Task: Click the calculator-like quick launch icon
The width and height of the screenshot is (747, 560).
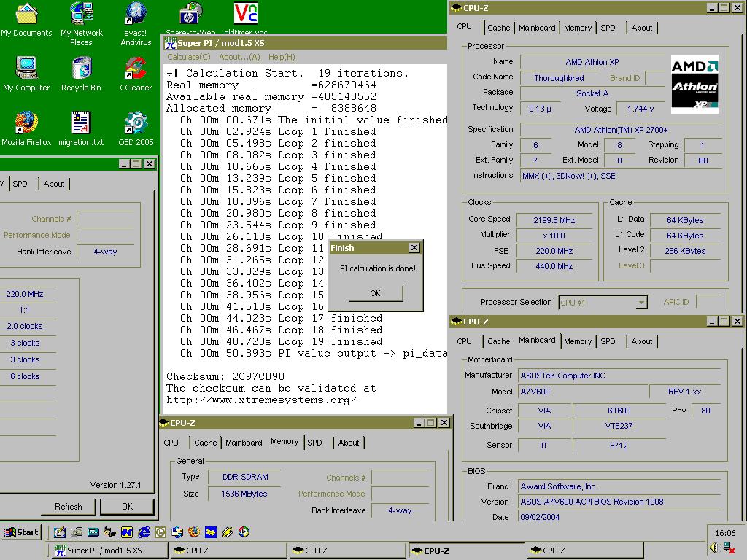Action: coord(93,532)
